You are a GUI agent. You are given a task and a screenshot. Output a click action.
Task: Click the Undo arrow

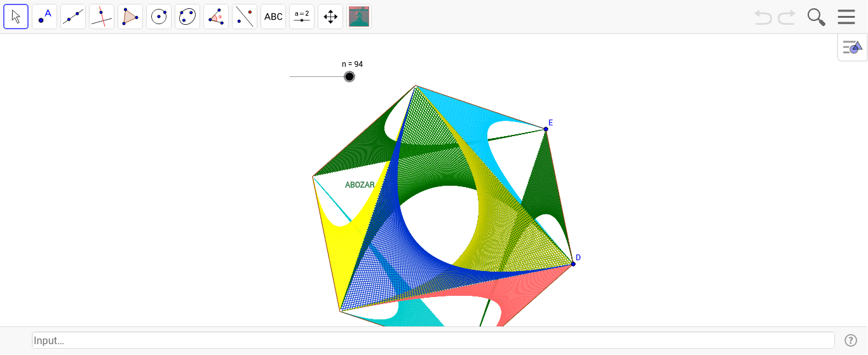[763, 17]
